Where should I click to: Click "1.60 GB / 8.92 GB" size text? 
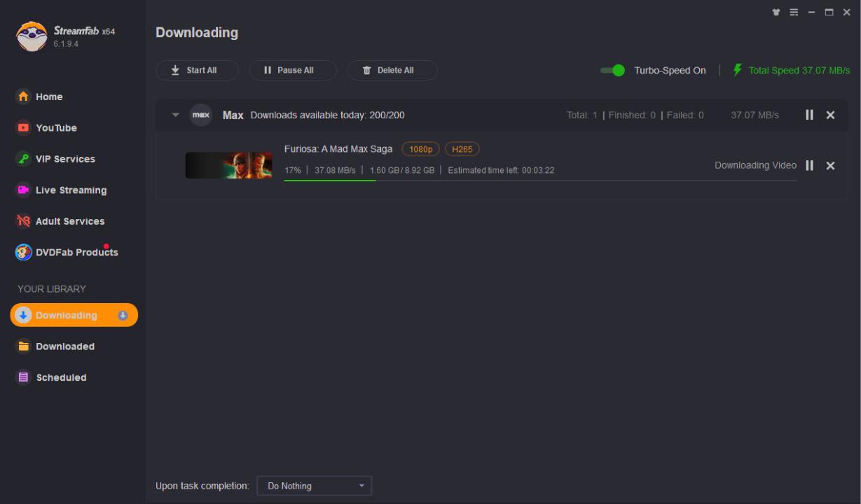coord(402,170)
